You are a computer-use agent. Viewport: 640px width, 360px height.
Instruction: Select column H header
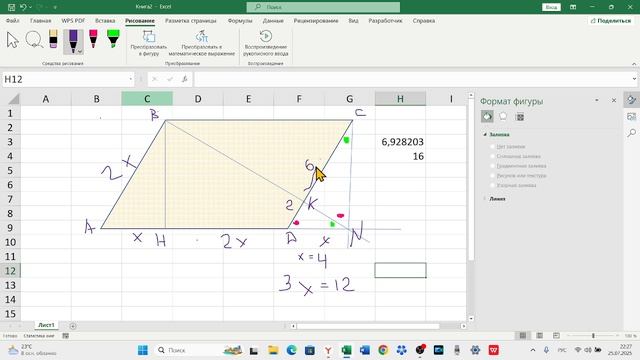pyautogui.click(x=400, y=99)
